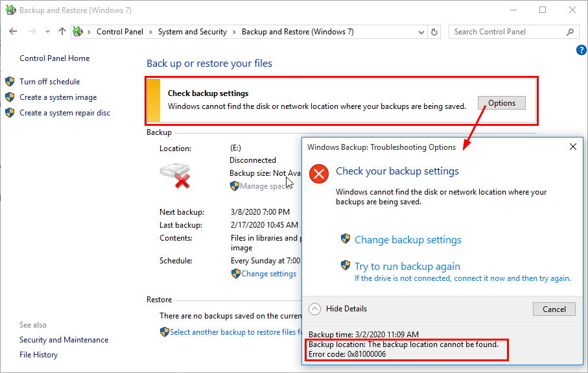588x373 pixels.
Task: Click Cancel in troubleshooting dialog
Action: [554, 309]
